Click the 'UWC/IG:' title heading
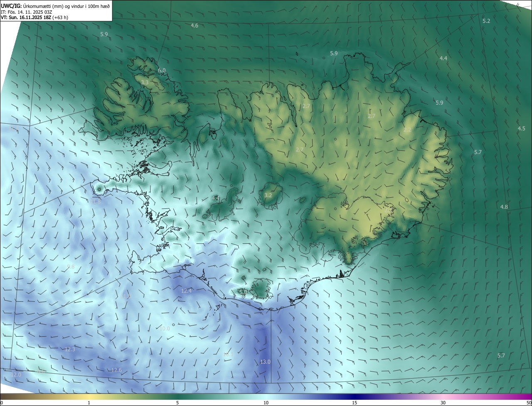532x406 pixels. (x=11, y=6)
